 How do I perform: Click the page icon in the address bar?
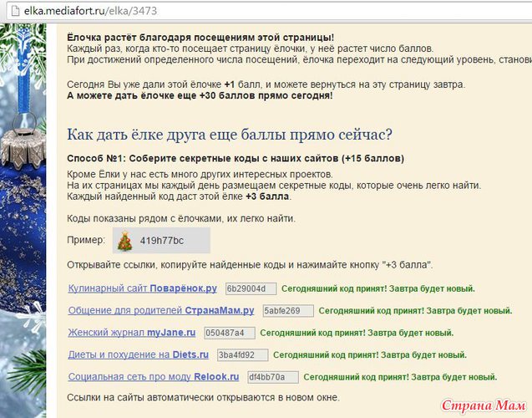click(15, 11)
